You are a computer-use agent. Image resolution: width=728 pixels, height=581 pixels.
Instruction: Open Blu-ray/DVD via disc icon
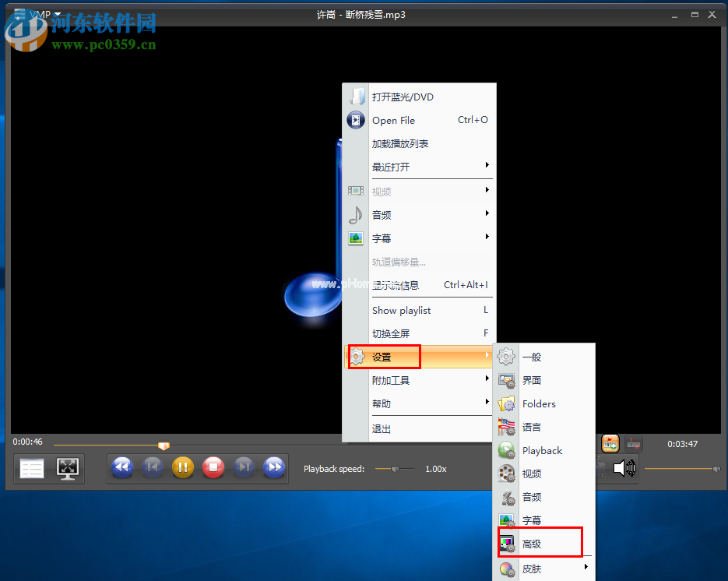(356, 97)
